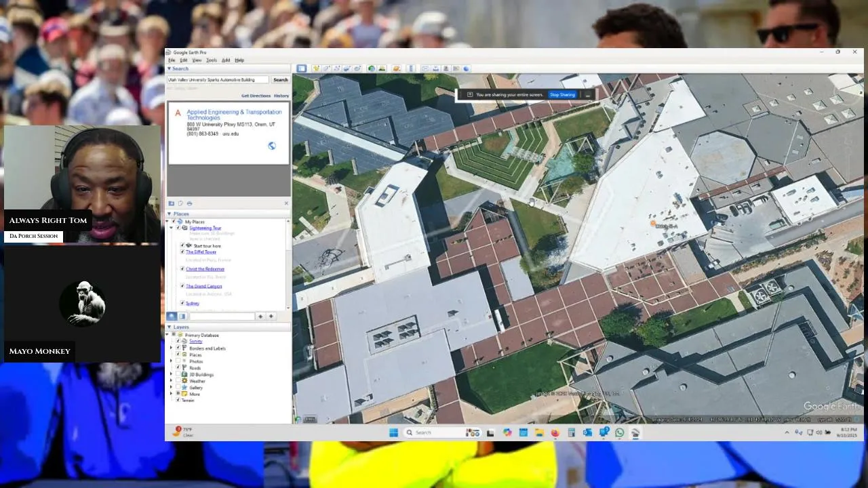The height and width of the screenshot is (488, 868).
Task: Collapse the Search panel header triangle
Action: [x=170, y=68]
